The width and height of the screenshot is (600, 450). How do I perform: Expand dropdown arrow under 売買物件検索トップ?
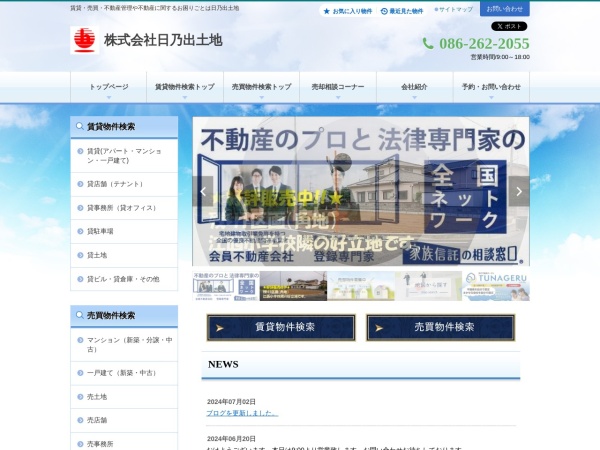coord(262,98)
